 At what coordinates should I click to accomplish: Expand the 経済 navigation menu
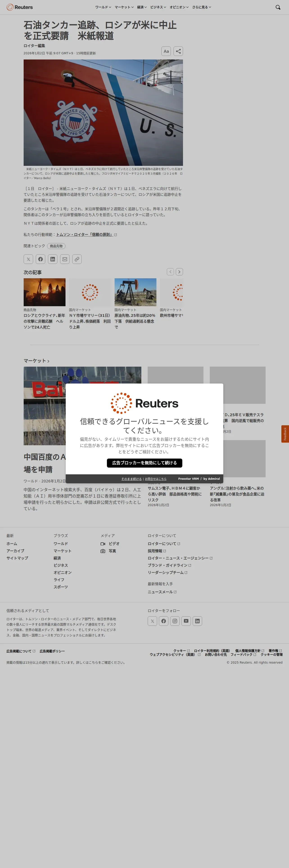pos(142,7)
